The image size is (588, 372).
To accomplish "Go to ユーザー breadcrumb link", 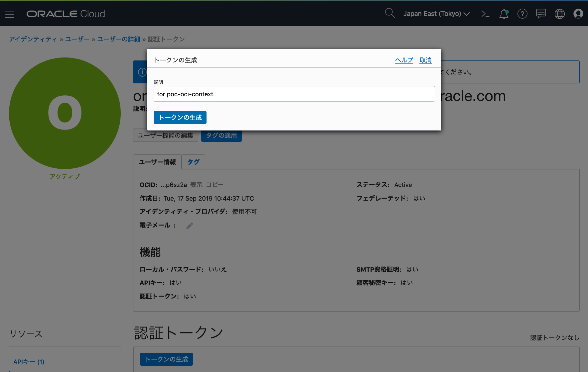I will [x=77, y=39].
